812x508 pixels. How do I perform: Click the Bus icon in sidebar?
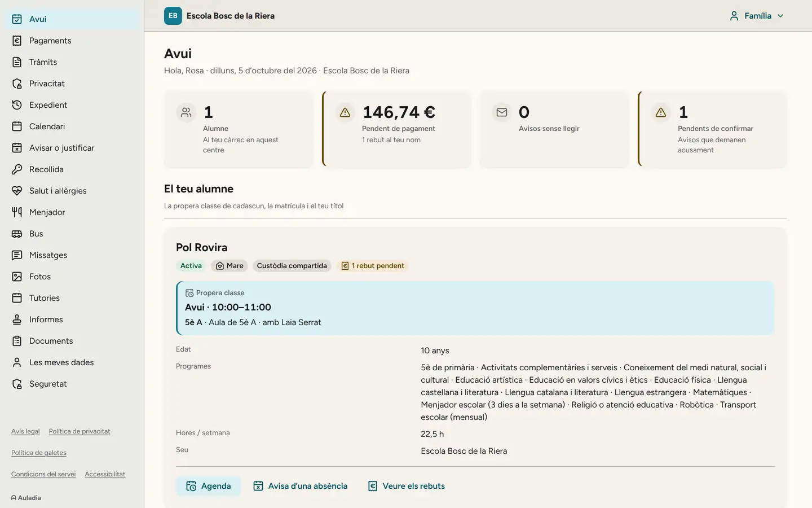[17, 234]
